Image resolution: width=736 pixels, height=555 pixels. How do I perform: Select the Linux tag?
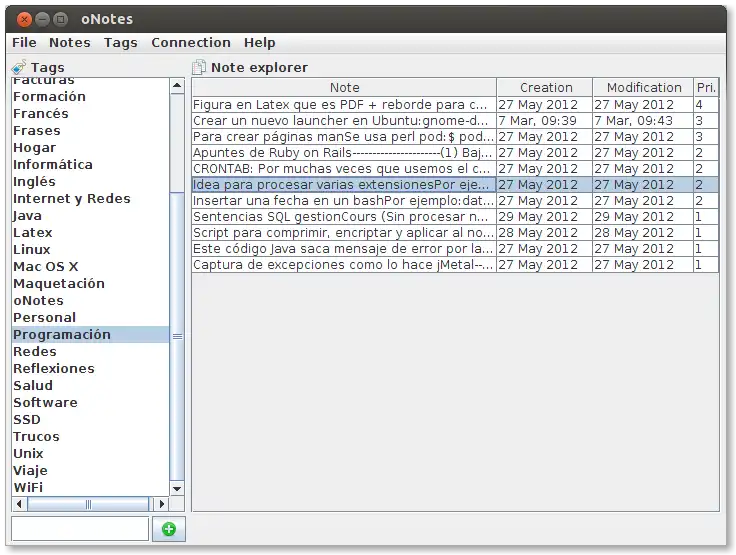click(90, 249)
